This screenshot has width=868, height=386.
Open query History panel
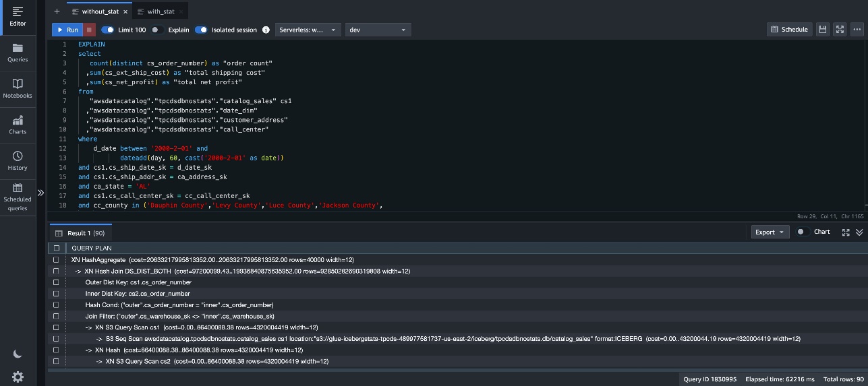tap(18, 160)
